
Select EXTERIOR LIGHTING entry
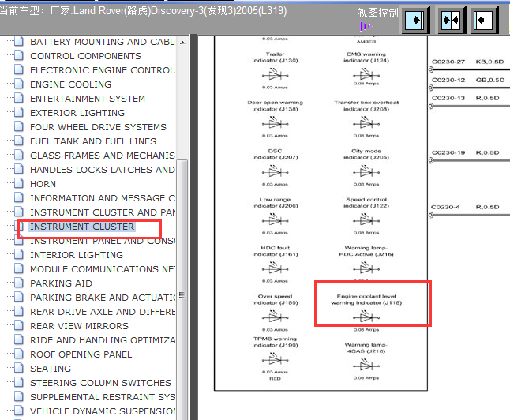[x=77, y=113]
